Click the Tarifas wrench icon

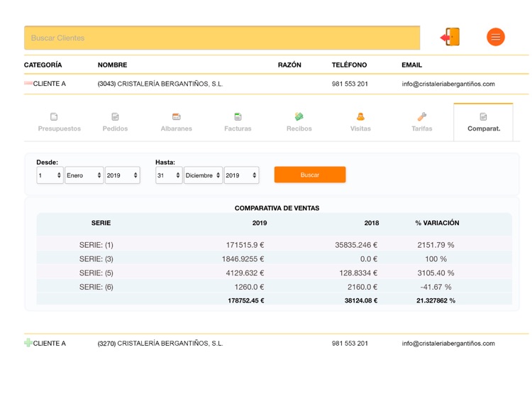click(x=422, y=117)
